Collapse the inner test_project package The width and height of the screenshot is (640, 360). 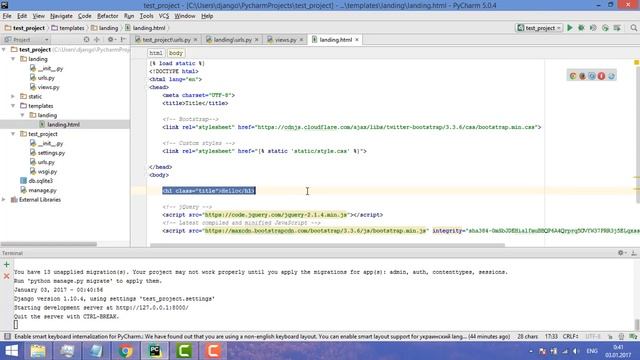[x=13, y=134]
